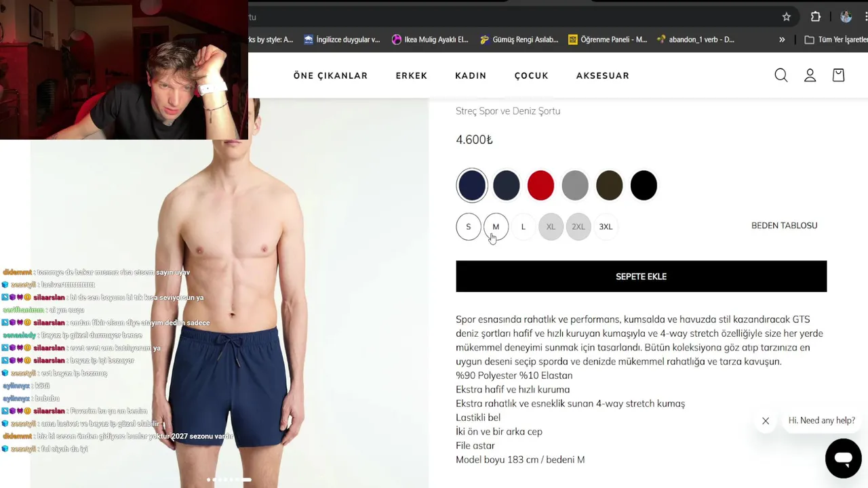Image resolution: width=868 pixels, height=488 pixels.
Task: Dismiss the 'Hi. Need any help?' popup
Action: (x=766, y=421)
